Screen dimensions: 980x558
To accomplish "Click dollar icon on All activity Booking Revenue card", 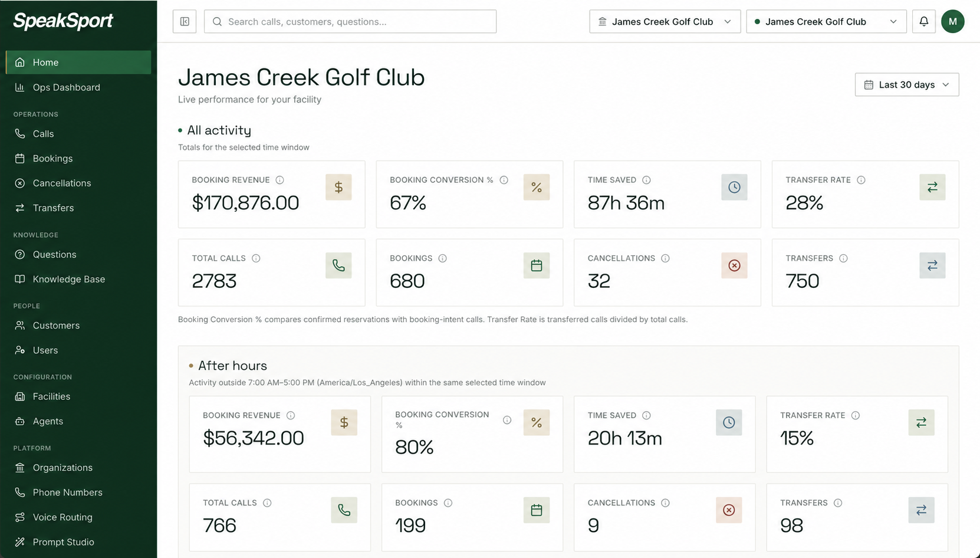I will click(x=338, y=187).
